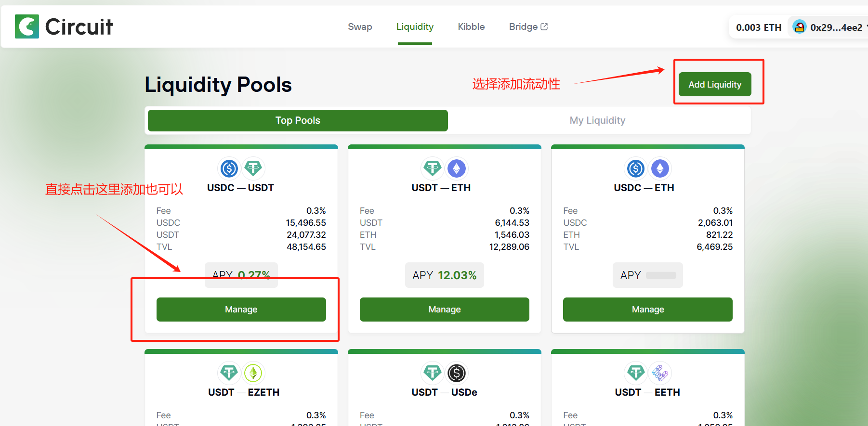868x426 pixels.
Task: Click EETH icon in USDT—EETH pool
Action: (660, 373)
